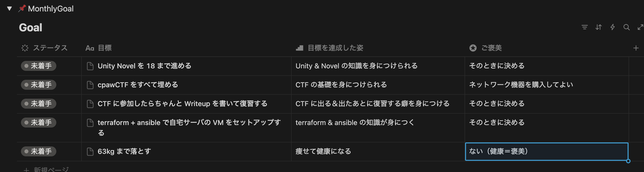The height and width of the screenshot is (172, 644).
Task: Collapse the MonthlyGoal toggle triangle
Action: [9, 9]
